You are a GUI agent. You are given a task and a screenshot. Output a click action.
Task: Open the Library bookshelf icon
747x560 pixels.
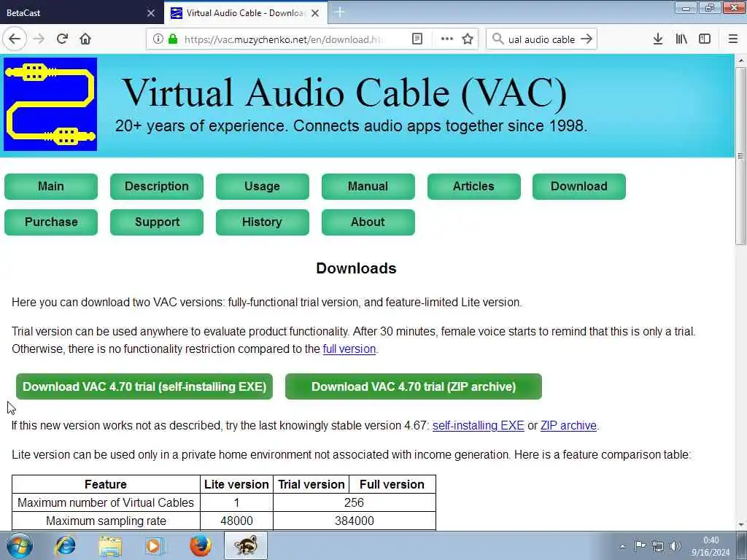click(681, 39)
